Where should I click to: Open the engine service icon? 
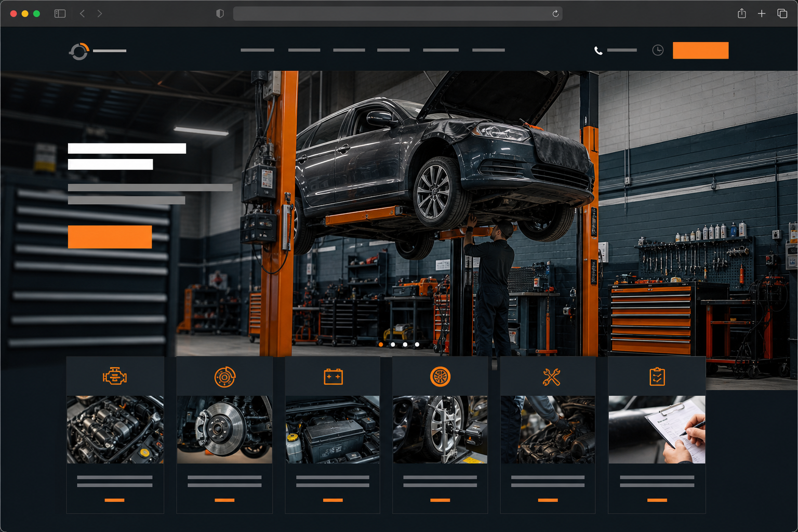pyautogui.click(x=115, y=376)
